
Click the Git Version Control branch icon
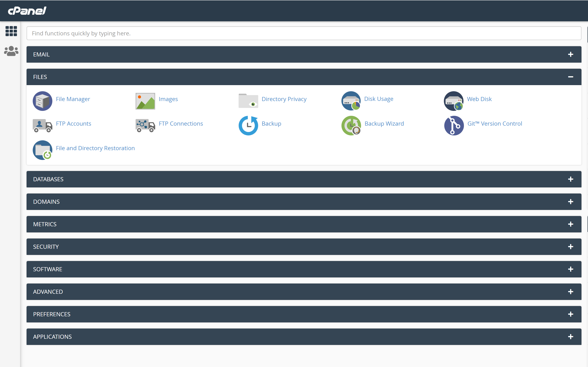tap(453, 125)
